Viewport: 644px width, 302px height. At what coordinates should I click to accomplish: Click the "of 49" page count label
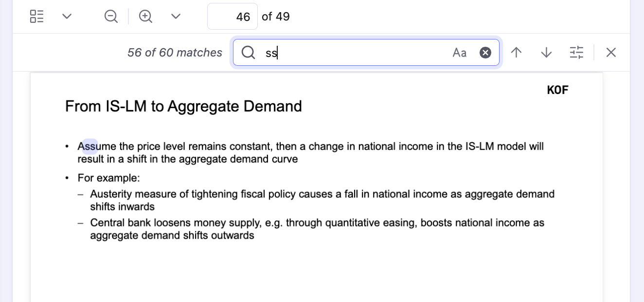tap(276, 17)
